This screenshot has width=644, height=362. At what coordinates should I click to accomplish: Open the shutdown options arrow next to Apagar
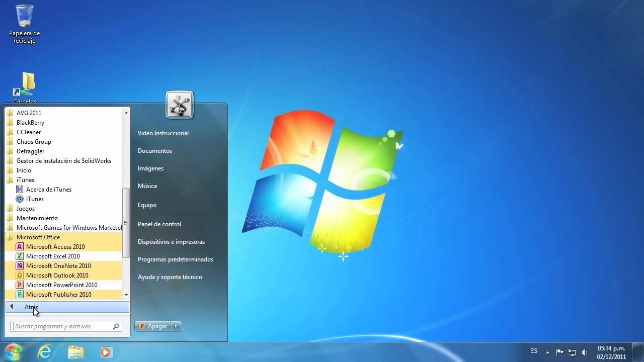[x=177, y=326]
